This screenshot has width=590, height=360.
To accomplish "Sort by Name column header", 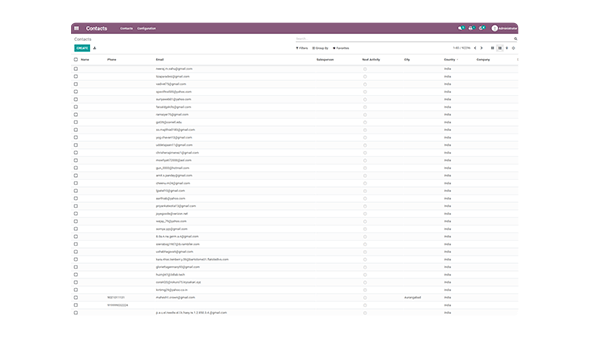I will click(x=85, y=59).
